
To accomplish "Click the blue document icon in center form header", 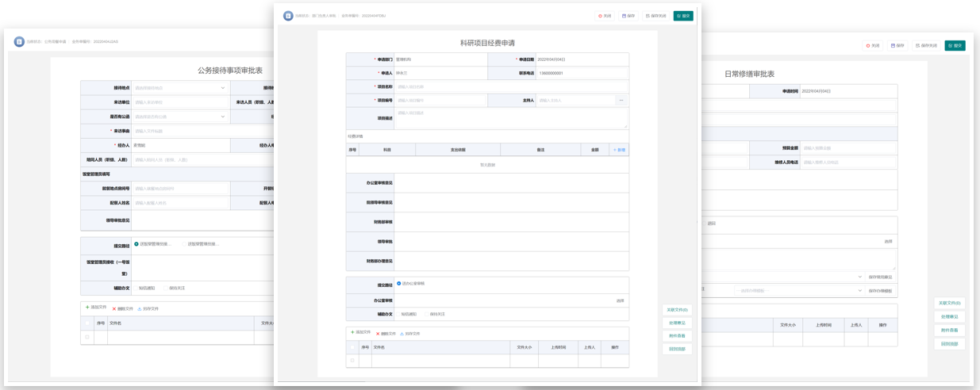I will point(288,16).
